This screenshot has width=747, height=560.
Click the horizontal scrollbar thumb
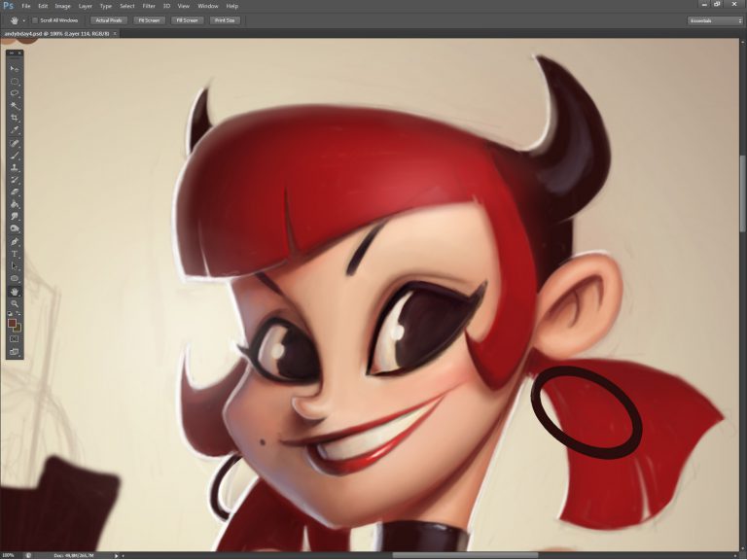pyautogui.click(x=465, y=555)
